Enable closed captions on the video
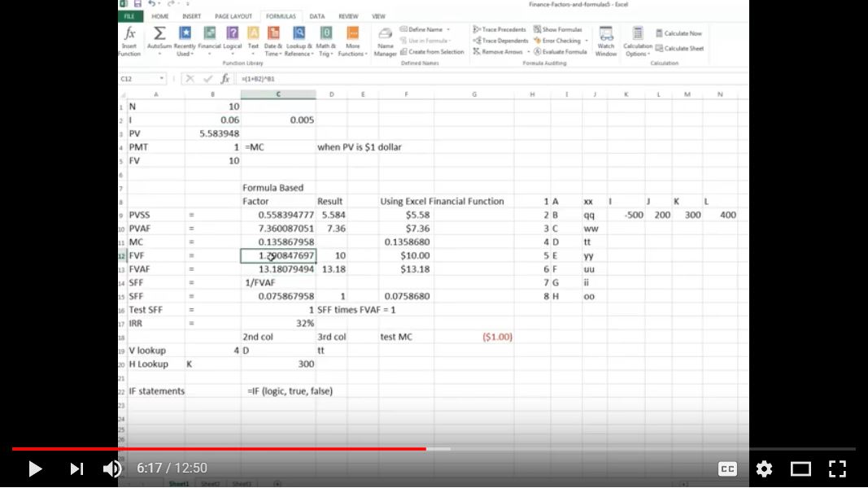 click(727, 468)
